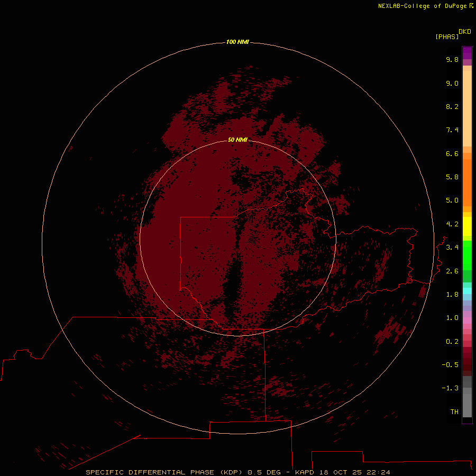The width and height of the screenshot is (476, 476).
Task: Click the peach segment of color bar
Action: (x=467, y=106)
